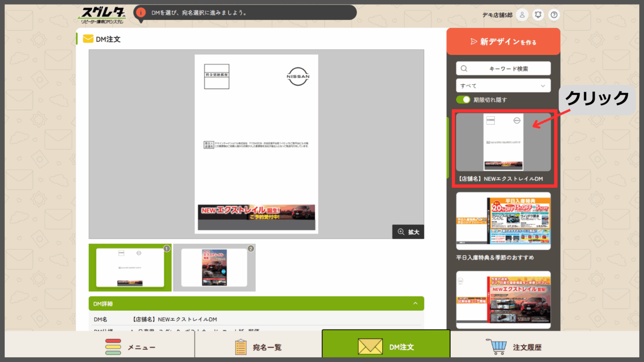Viewport: 644px width, 362px height.
Task: Click the 新デザインを作る button
Action: (503, 42)
